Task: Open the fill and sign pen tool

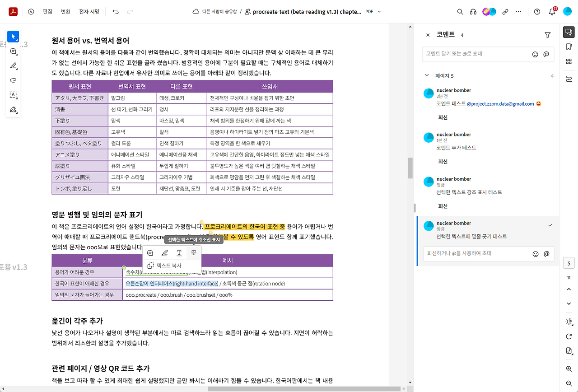Action: point(13,110)
